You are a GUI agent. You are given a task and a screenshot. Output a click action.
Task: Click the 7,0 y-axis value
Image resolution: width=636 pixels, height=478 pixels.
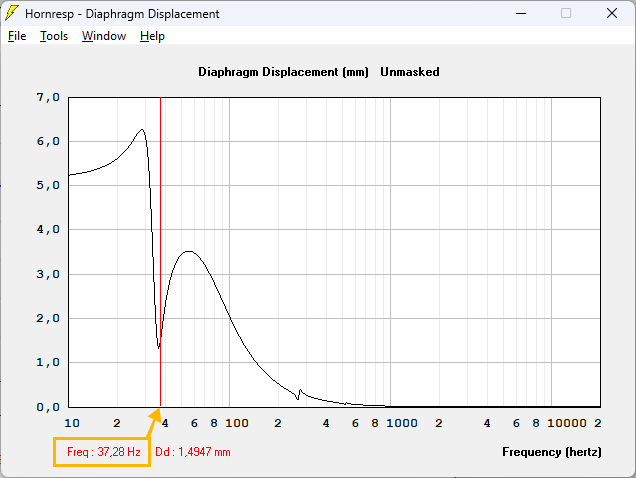tap(48, 97)
